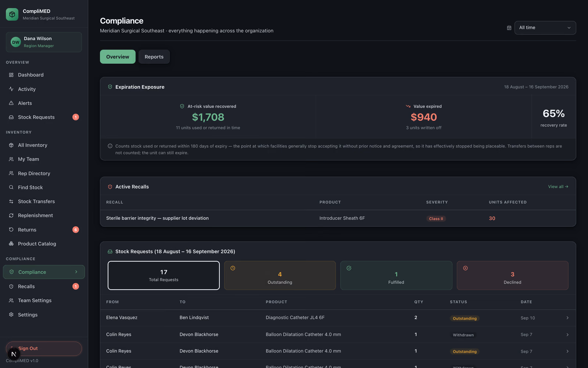Click the calendar icon beside All time

509,28
